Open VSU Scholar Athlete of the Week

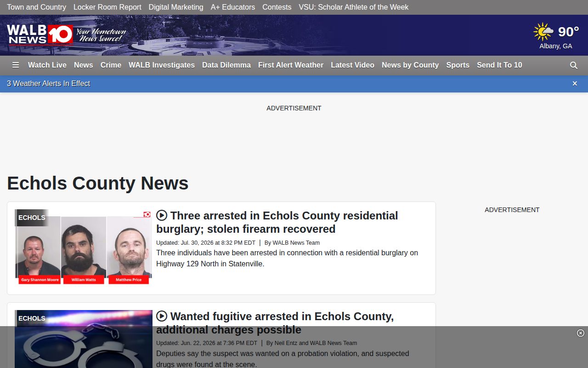354,7
